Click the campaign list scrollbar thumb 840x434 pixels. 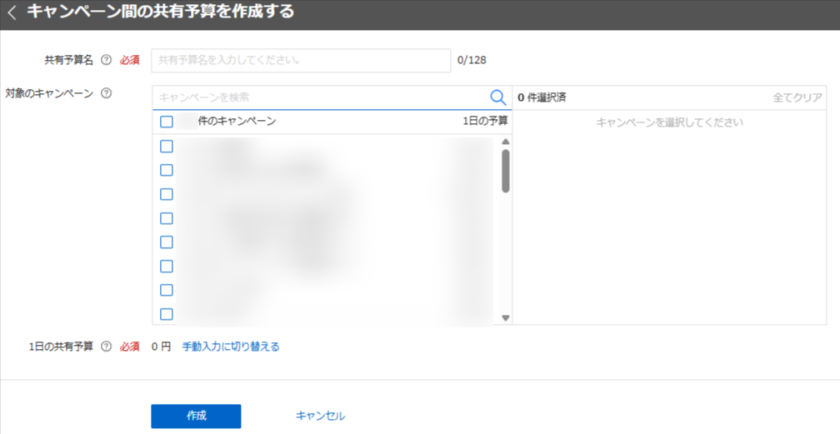tap(505, 170)
